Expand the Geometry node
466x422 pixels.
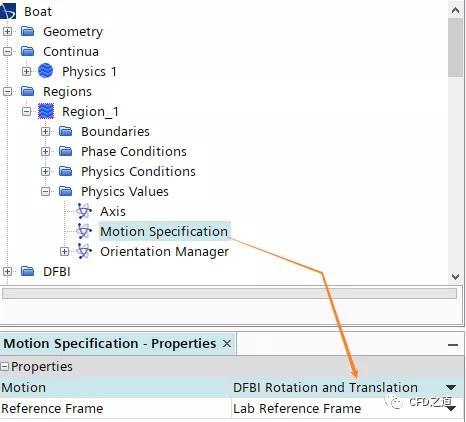(7, 32)
